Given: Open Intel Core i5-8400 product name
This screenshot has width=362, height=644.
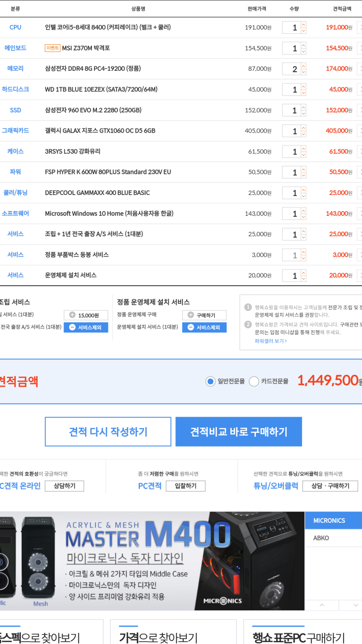Looking at the screenshot, I should [x=108, y=27].
